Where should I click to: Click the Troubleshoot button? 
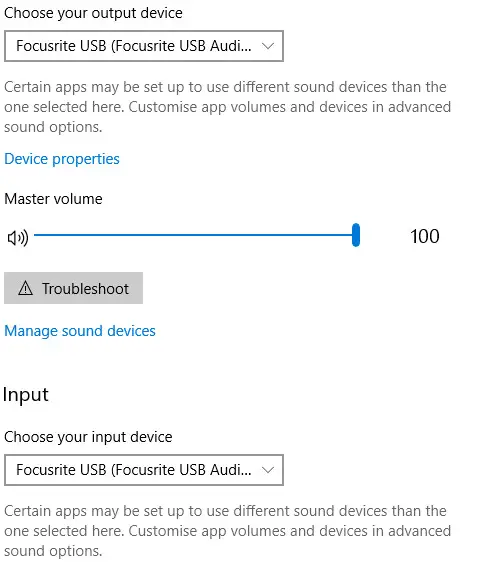point(74,288)
